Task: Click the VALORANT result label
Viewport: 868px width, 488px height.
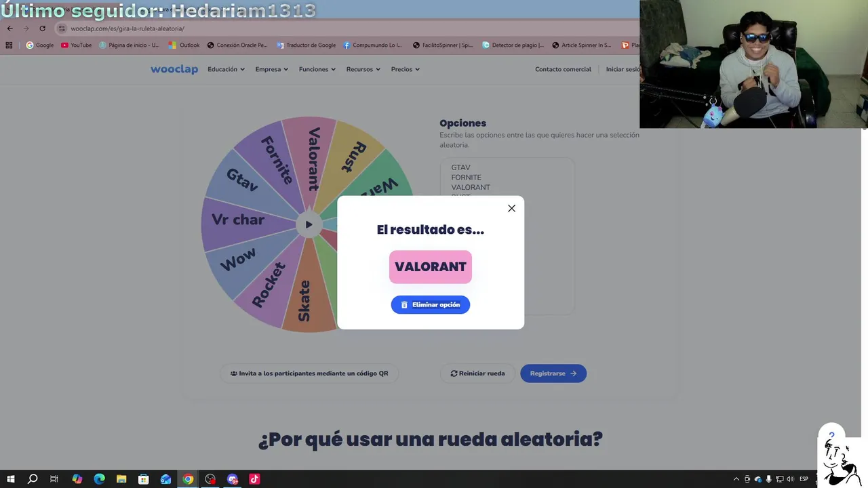Action: (431, 267)
